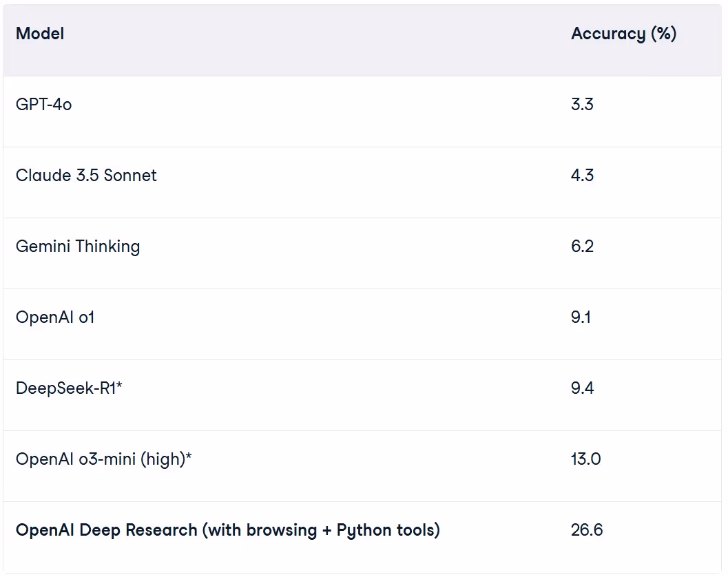Click the bold OpenAI Deep Research row label
Viewport: 728px width, 577px height.
point(227,530)
